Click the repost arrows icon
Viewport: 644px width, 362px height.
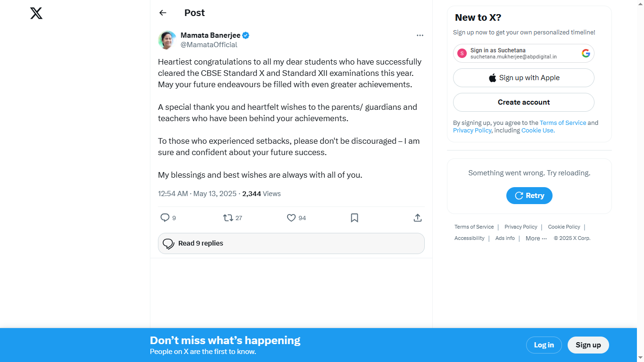[x=228, y=218]
